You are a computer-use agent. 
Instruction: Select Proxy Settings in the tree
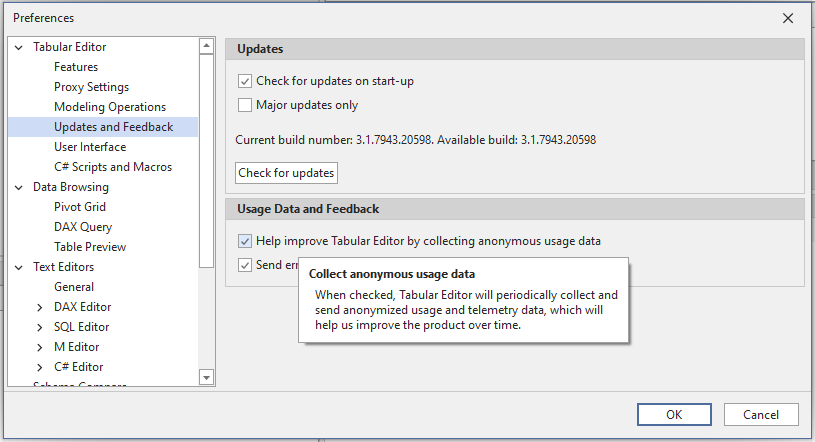tap(91, 87)
